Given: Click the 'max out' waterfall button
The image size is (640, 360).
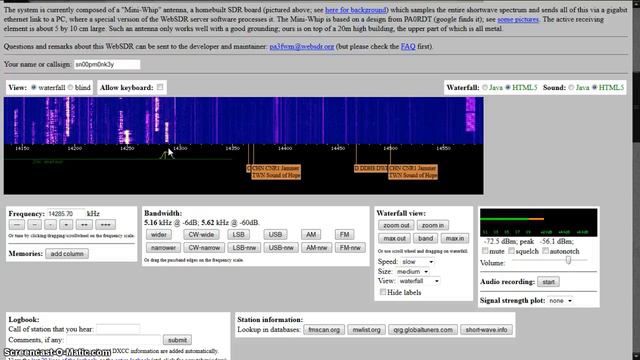Looking at the screenshot, I should pos(394,238).
